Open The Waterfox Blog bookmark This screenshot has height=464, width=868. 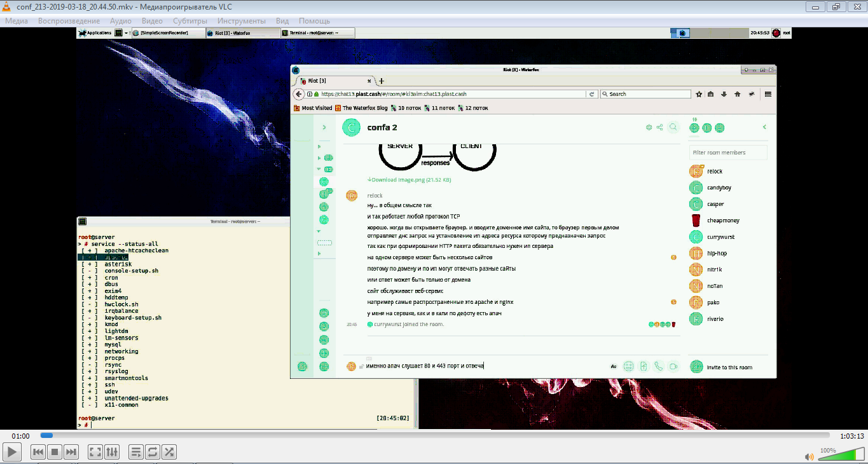361,108
